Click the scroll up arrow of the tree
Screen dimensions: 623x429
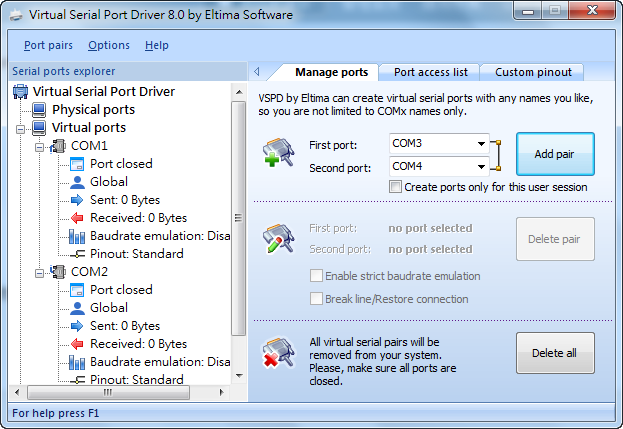(x=239, y=92)
